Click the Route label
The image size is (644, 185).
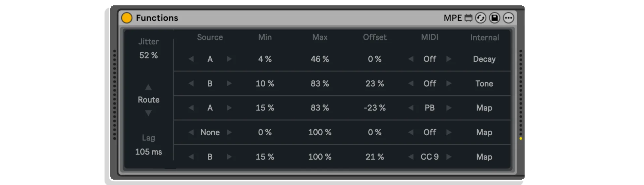[149, 100]
